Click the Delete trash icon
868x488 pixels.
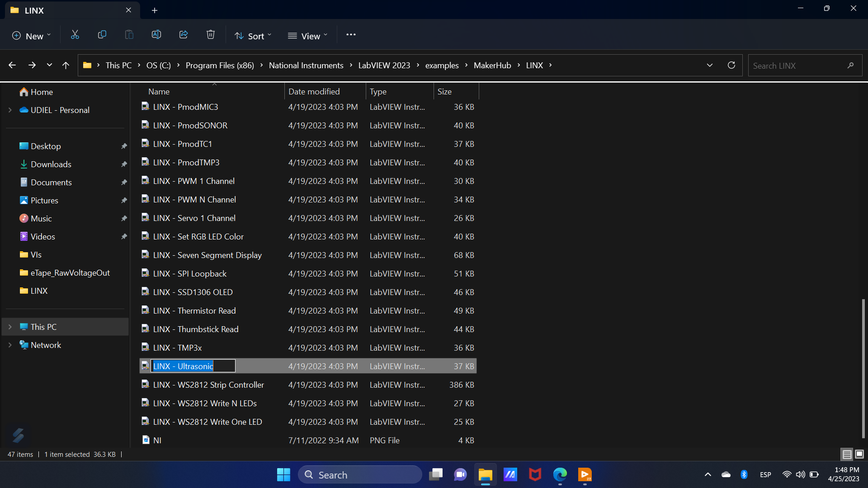[x=211, y=35]
